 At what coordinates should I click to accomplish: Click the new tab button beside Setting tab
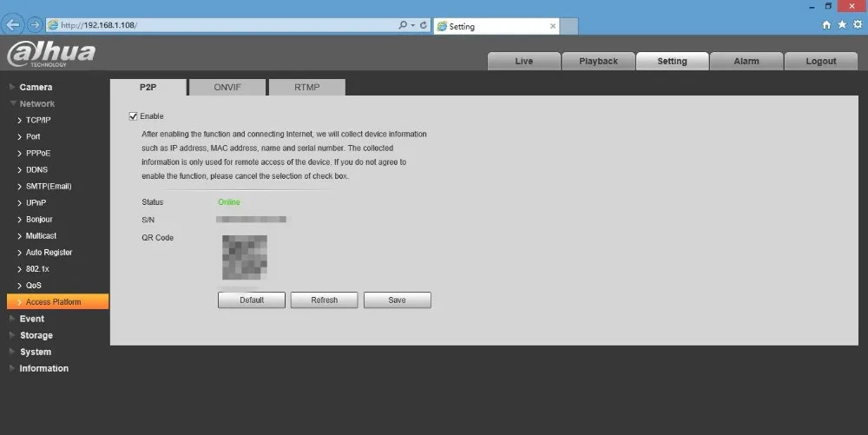click(x=569, y=26)
